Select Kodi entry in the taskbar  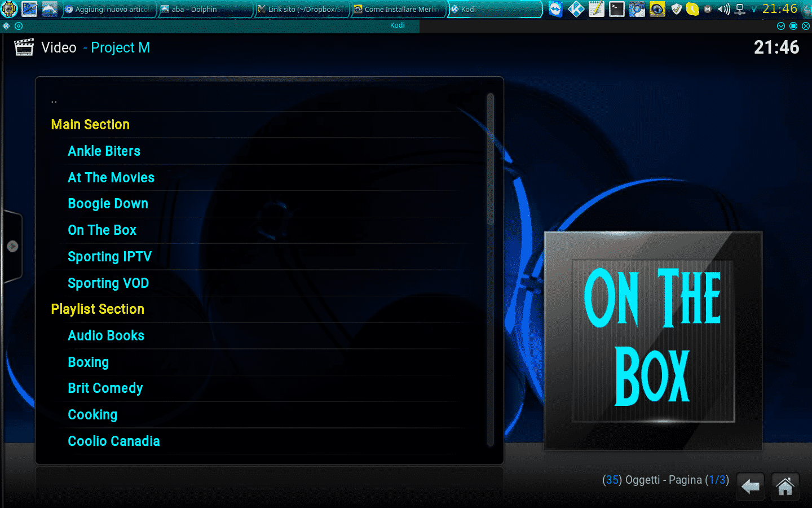click(496, 9)
